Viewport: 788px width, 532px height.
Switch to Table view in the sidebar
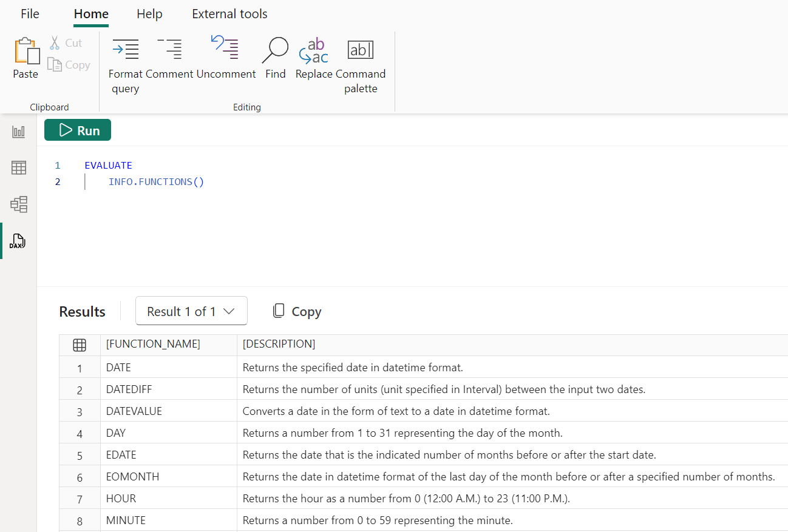[x=18, y=167]
